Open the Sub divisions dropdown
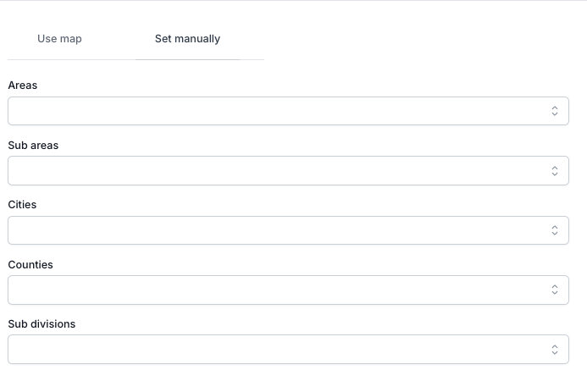This screenshot has height=392, width=587. point(288,349)
